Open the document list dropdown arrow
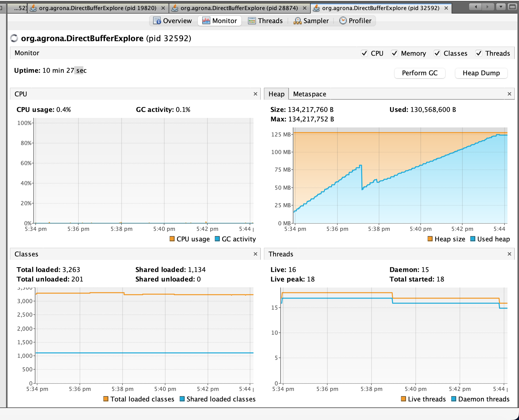 pos(501,7)
